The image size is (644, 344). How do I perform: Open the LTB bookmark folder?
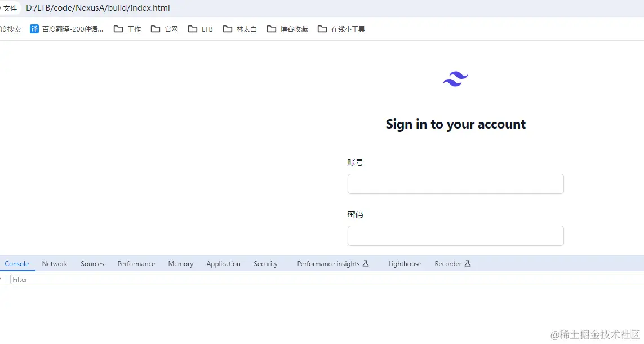point(201,29)
